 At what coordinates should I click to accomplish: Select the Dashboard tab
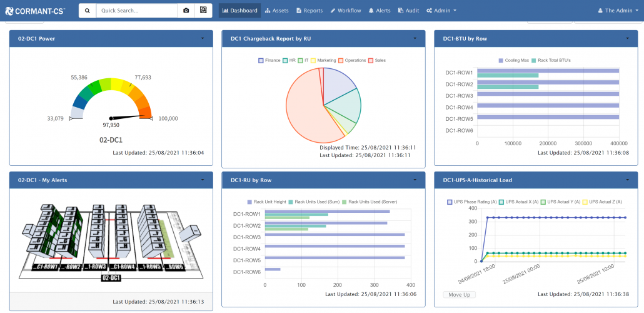(x=239, y=11)
